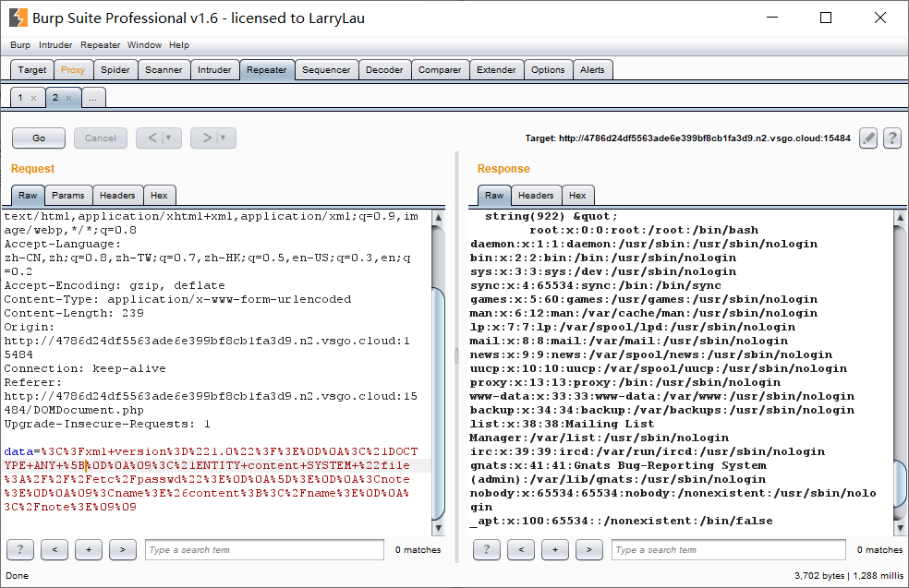Click the Cancel button

(101, 138)
